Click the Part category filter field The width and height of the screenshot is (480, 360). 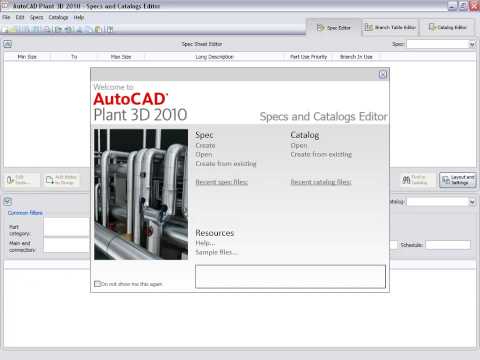(67, 227)
